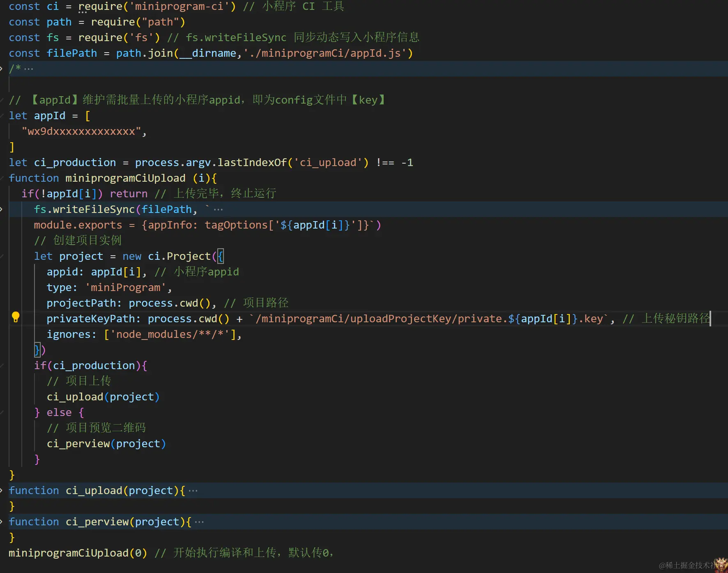728x573 pixels.
Task: Unfold the ci_perview function definition chevron
Action: tap(2, 522)
